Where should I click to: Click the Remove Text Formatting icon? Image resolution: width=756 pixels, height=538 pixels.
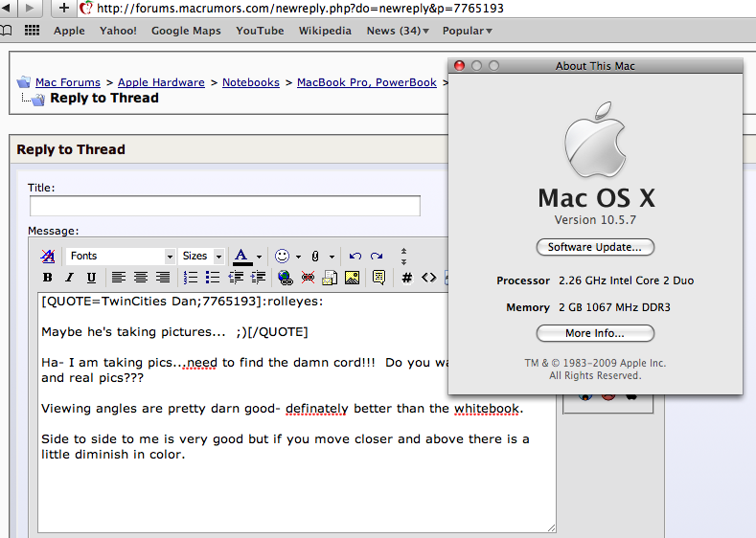coord(48,256)
